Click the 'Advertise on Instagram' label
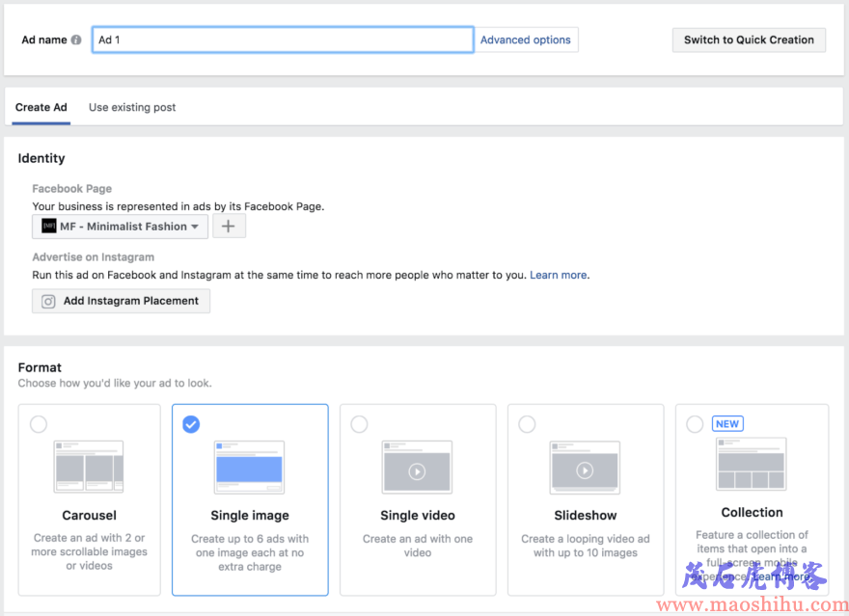849x616 pixels. 94,256
